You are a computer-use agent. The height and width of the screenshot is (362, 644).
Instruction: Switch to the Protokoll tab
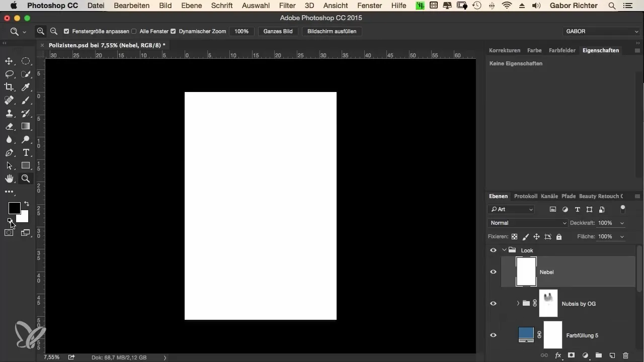pyautogui.click(x=526, y=196)
